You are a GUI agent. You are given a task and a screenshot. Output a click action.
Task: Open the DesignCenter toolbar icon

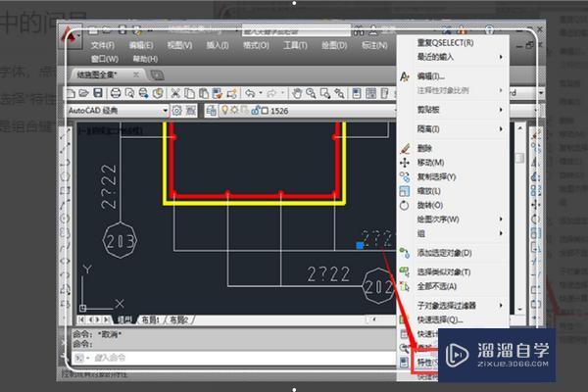pos(370,93)
